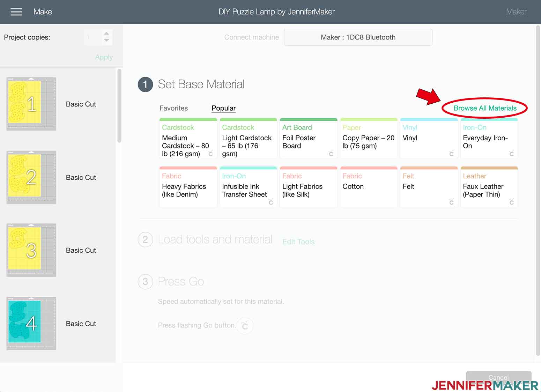
Task: Click Connect machine label
Action: (251, 37)
